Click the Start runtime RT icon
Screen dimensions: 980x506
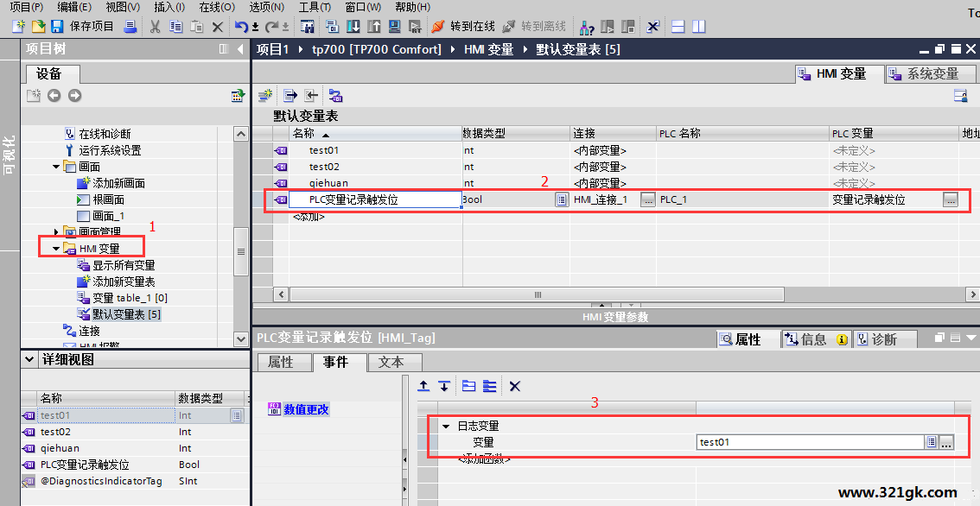click(415, 26)
